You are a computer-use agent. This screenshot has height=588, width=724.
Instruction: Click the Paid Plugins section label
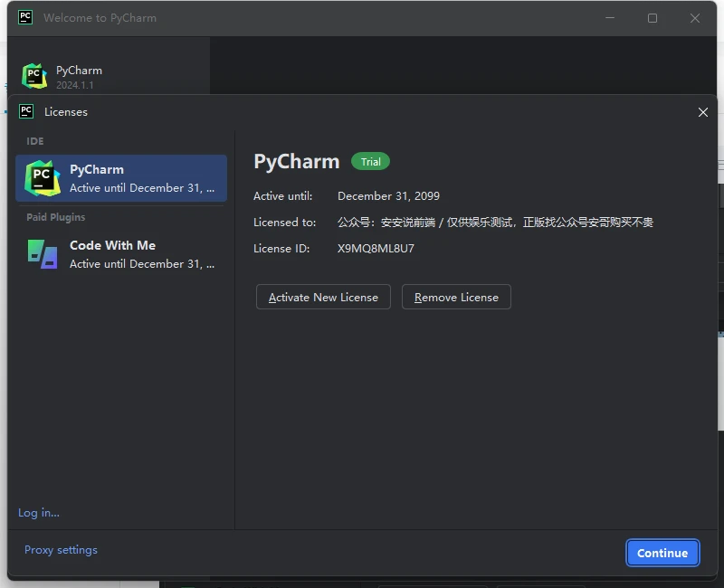(56, 217)
